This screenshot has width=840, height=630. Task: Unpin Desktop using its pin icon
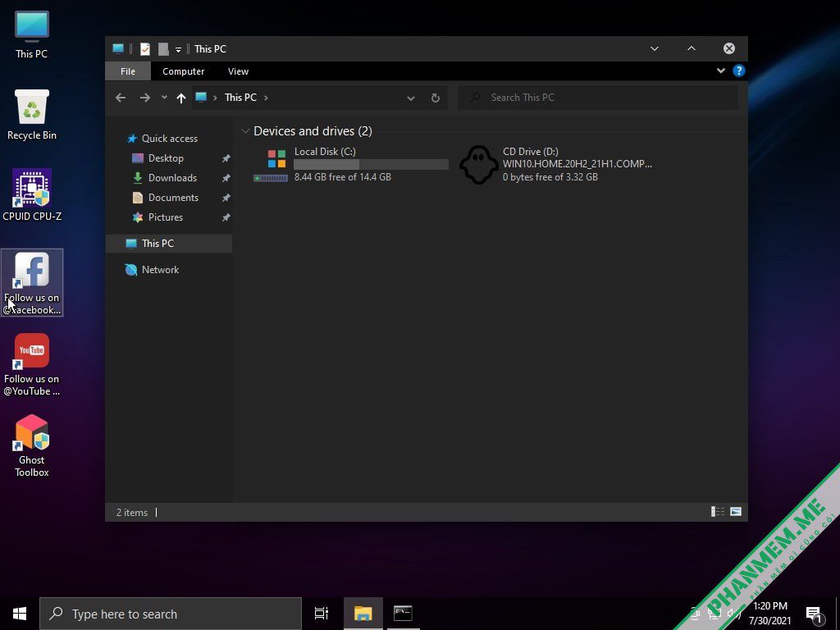point(226,158)
